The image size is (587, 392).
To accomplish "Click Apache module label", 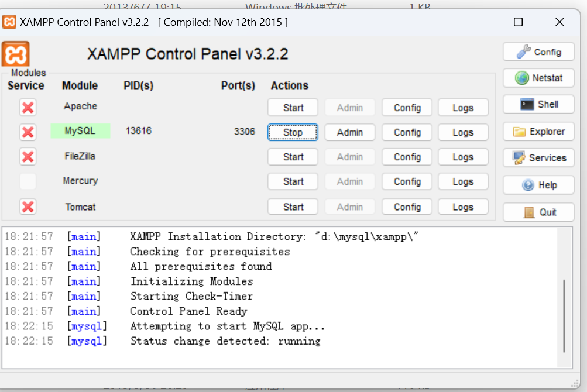I will (80, 106).
